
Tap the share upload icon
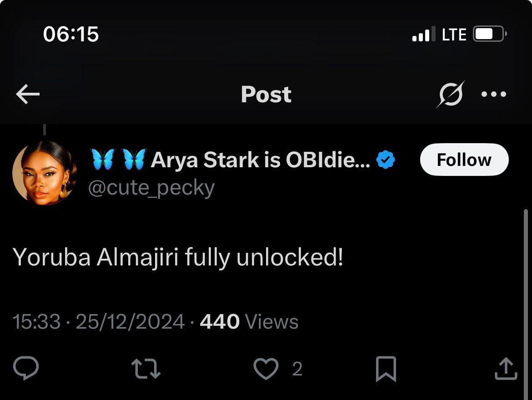click(x=506, y=368)
